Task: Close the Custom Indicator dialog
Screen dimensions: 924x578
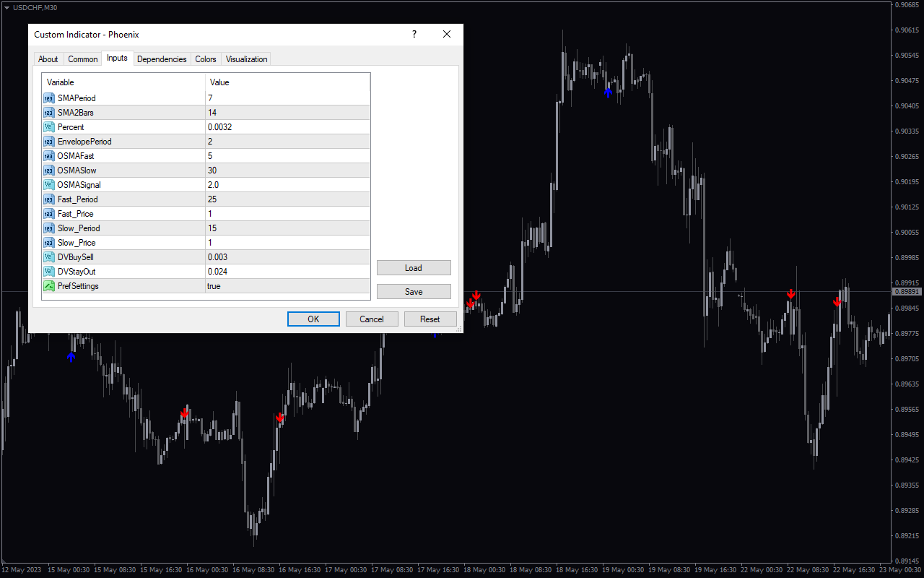Action: [447, 34]
